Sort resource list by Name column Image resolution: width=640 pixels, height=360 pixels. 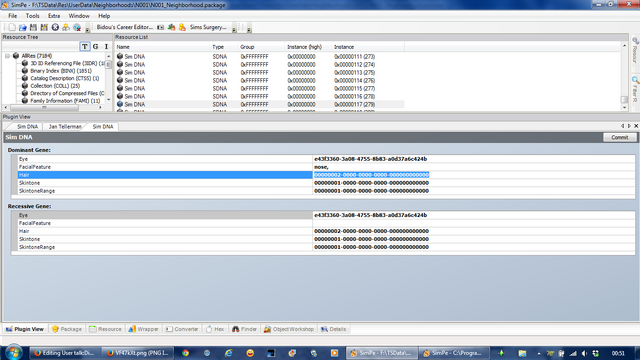point(162,47)
